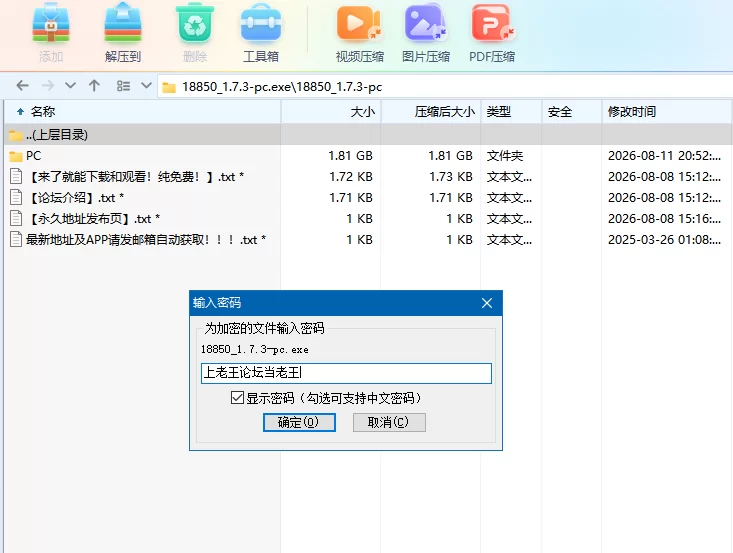733x553 pixels.
Task: Click the 解压到 (Extract to) toolbar icon
Action: pos(122,23)
